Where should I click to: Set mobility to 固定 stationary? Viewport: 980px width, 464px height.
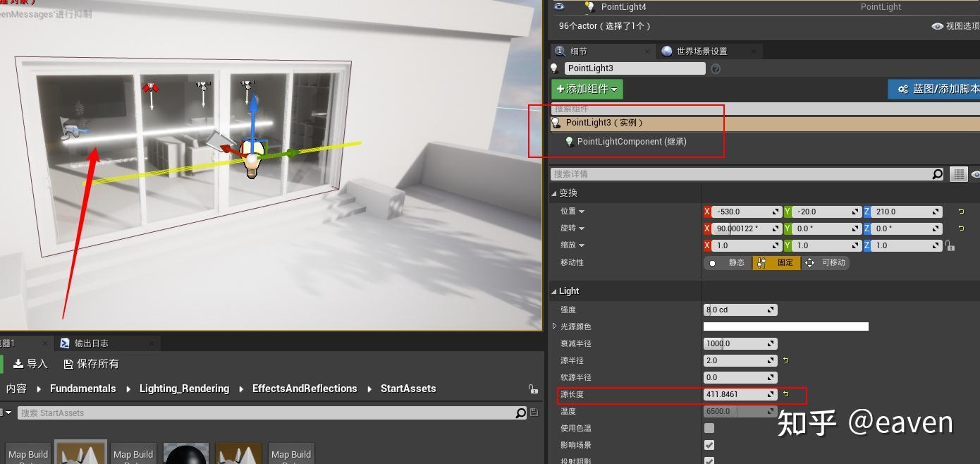point(776,262)
